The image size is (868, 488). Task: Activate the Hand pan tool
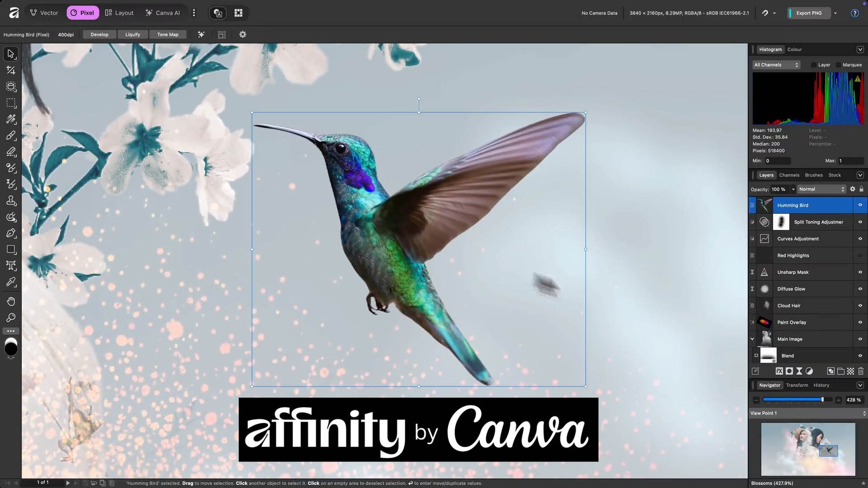(11, 301)
